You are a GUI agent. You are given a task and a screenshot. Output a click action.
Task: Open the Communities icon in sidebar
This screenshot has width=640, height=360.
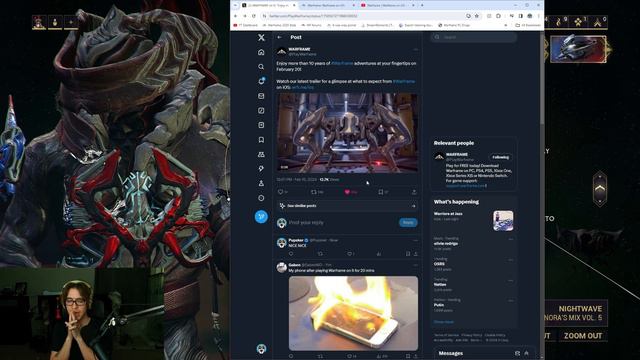pos(261,154)
